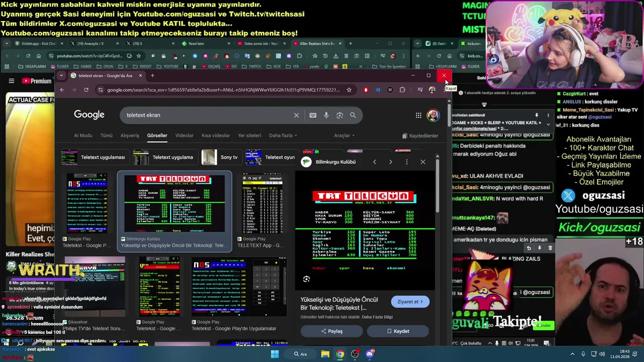Switch to the Videolar tab
Screen dimensions: 644x362
(184, 135)
